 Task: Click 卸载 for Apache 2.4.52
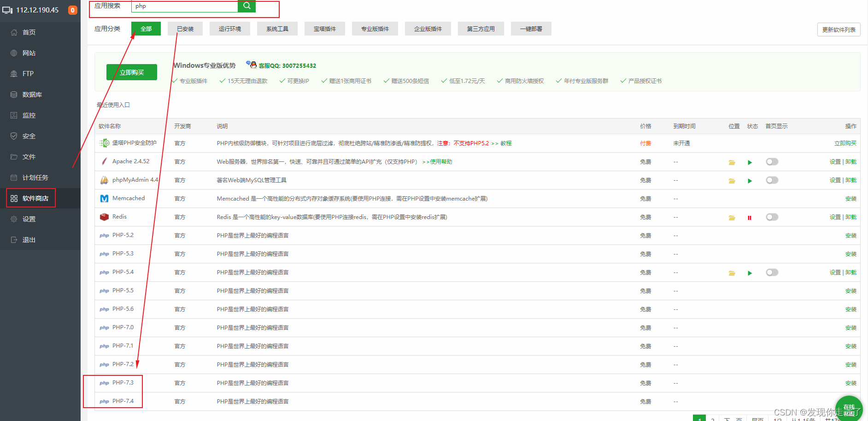[x=851, y=162]
